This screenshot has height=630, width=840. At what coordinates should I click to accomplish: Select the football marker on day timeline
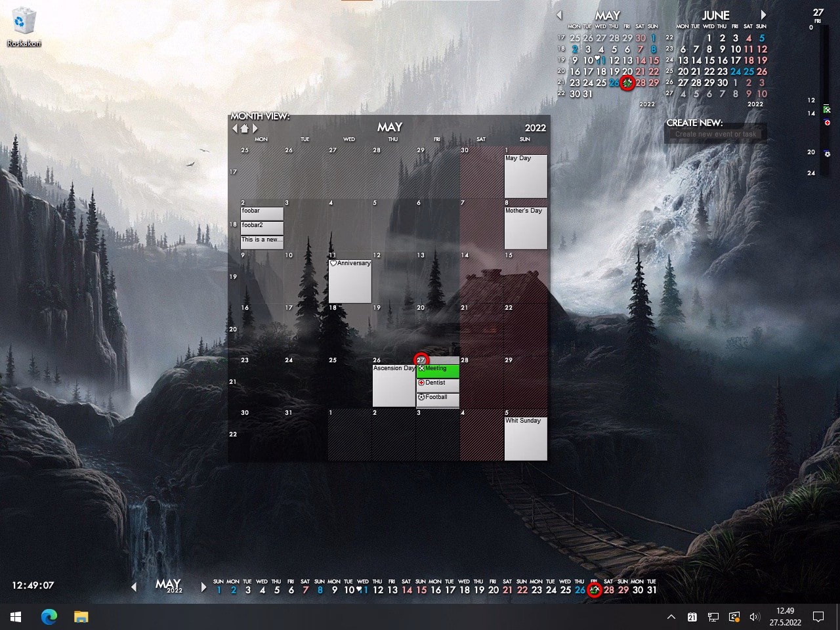pyautogui.click(x=827, y=154)
